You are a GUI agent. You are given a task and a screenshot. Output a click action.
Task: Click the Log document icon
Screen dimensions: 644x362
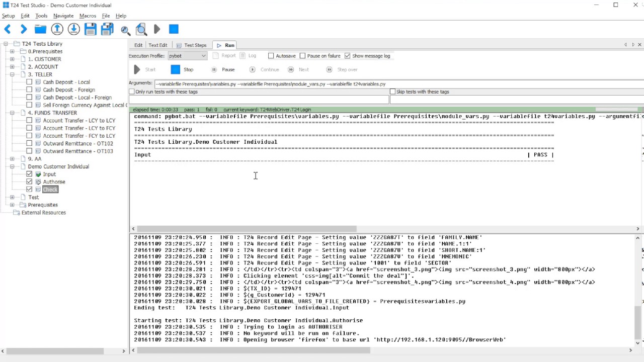[x=243, y=56]
